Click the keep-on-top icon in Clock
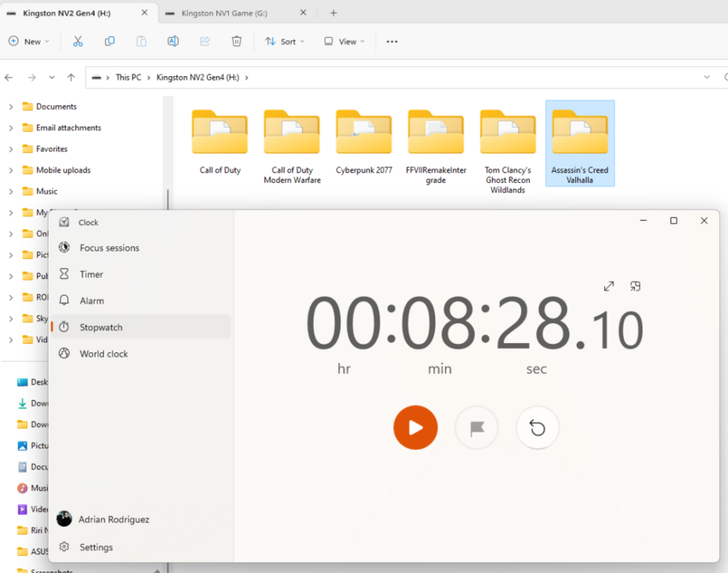This screenshot has width=728, height=573. [x=635, y=286]
